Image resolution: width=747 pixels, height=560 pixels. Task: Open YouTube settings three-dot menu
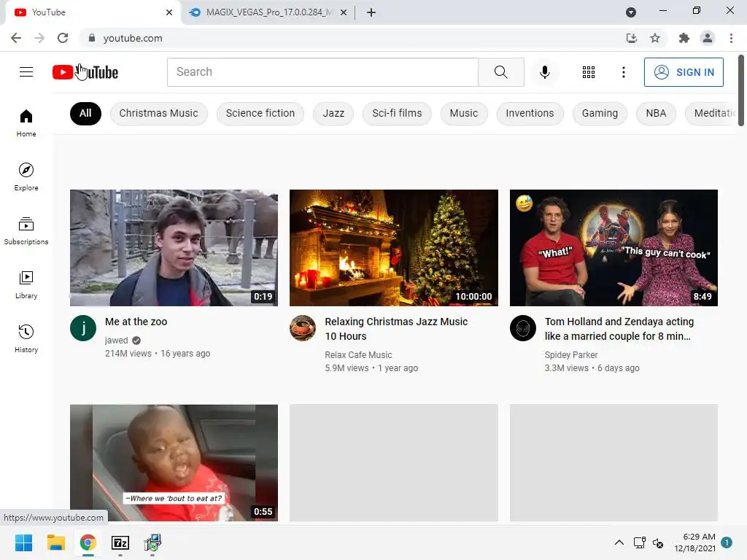tap(623, 72)
